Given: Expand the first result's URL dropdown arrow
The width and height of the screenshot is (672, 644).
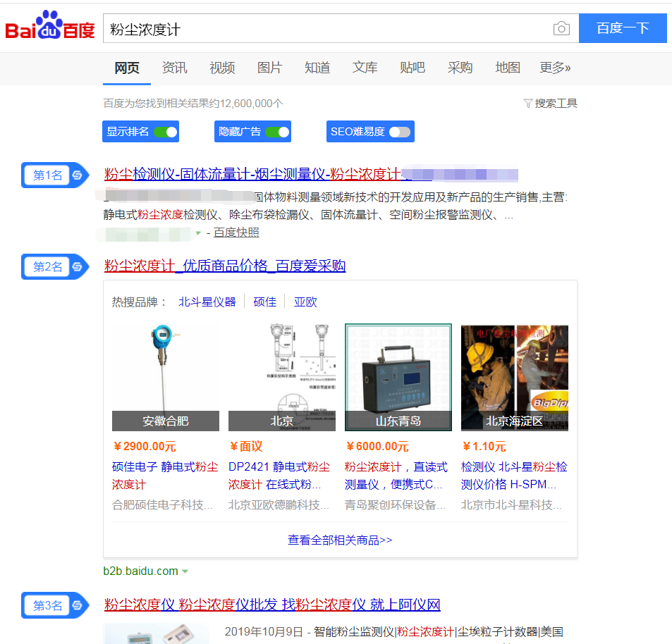Looking at the screenshot, I should pos(198,233).
